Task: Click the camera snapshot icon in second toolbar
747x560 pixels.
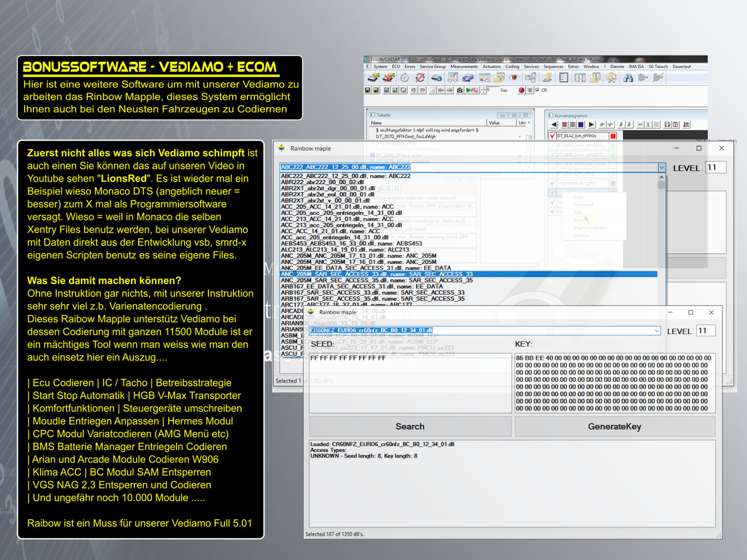Action: (459, 90)
